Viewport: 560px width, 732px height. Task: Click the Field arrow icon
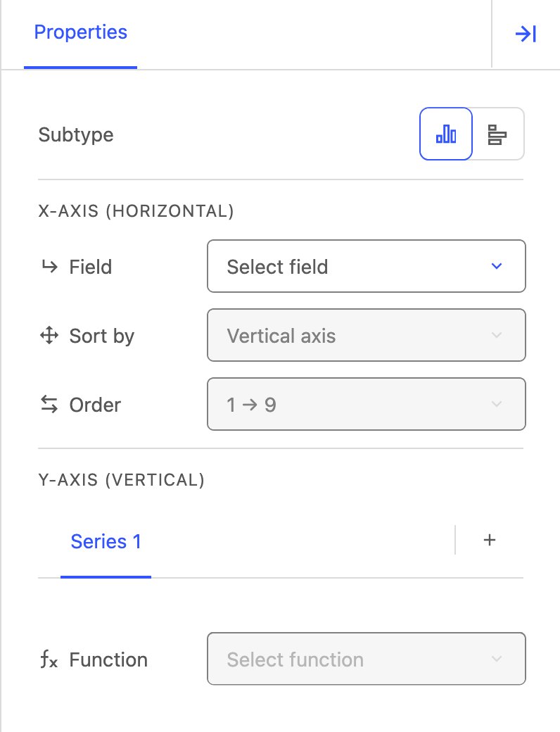[49, 267]
